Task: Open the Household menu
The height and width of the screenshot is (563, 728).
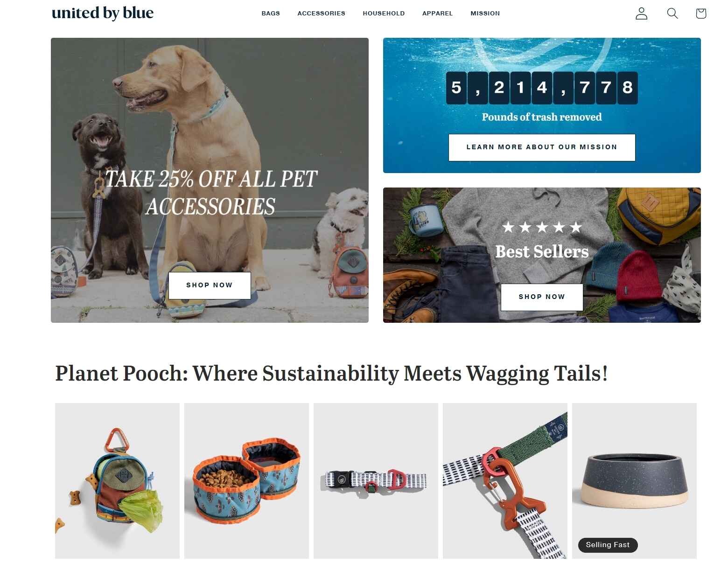Action: [x=384, y=14]
